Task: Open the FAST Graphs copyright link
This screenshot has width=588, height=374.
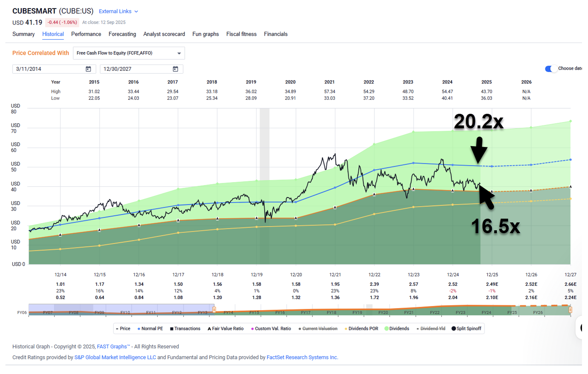Action: click(x=113, y=347)
